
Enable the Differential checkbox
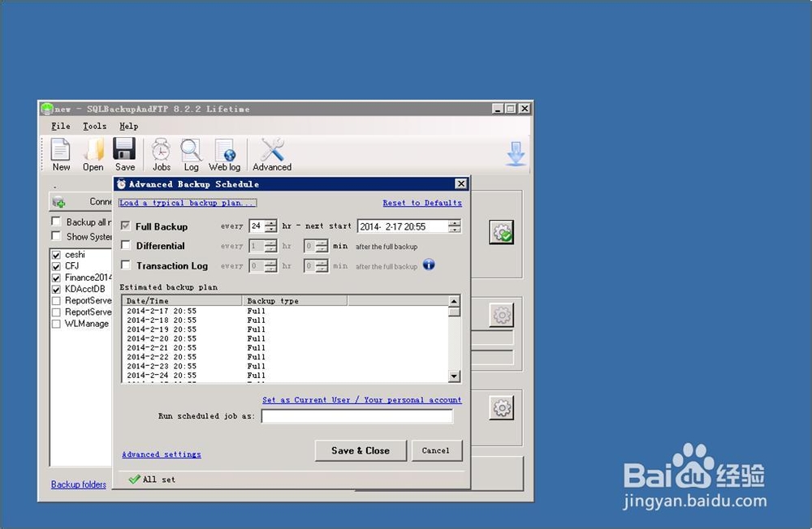tap(125, 245)
